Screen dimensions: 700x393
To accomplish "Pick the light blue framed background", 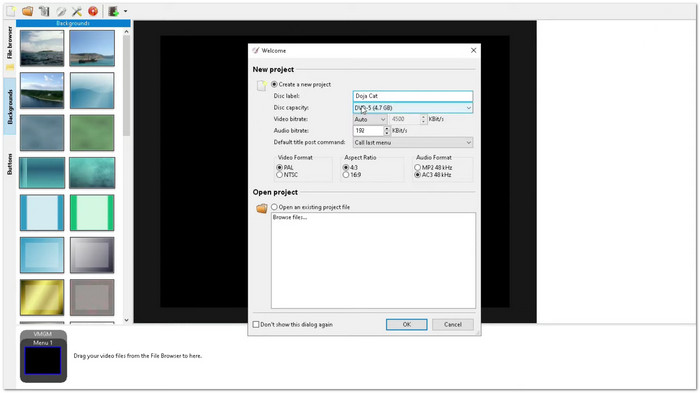I will click(42, 255).
